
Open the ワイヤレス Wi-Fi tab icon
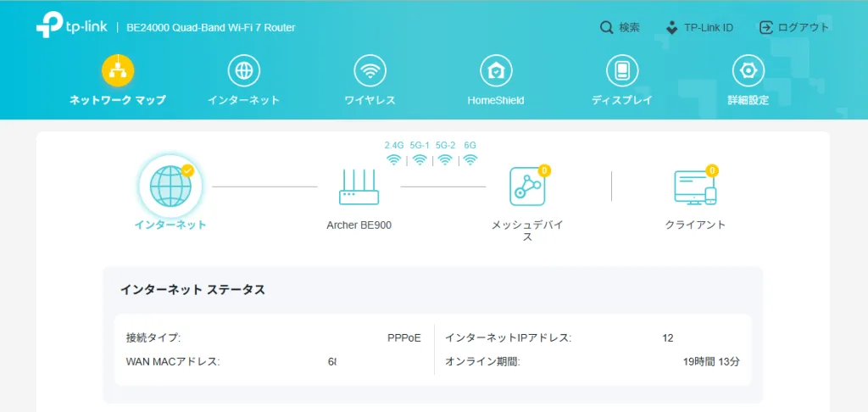tap(370, 71)
